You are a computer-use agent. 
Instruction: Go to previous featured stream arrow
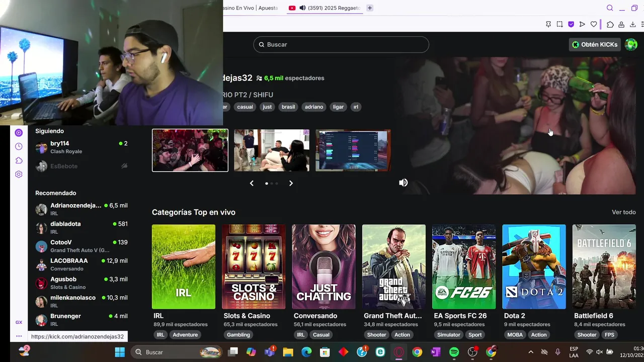pos(252,183)
